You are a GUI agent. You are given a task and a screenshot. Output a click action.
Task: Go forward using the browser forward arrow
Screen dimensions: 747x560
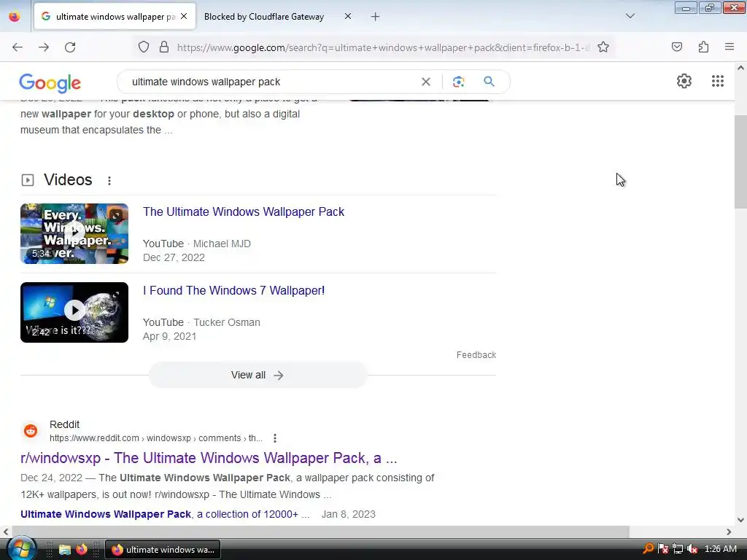[44, 47]
